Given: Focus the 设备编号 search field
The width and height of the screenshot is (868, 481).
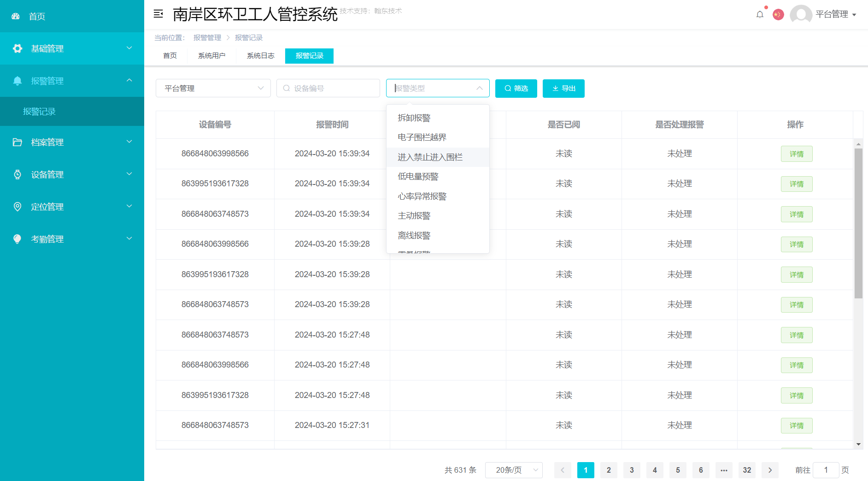Looking at the screenshot, I should coord(328,88).
